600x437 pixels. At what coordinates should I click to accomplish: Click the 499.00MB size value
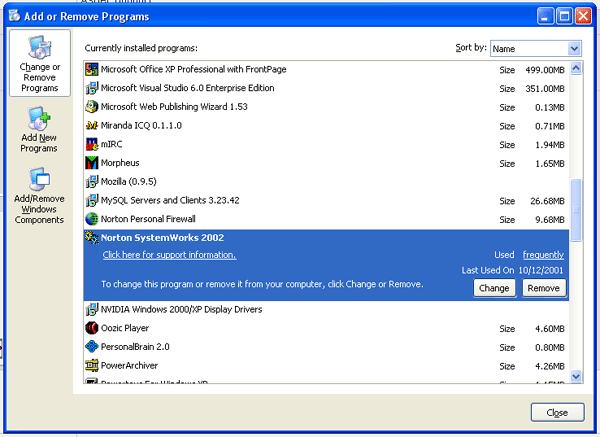545,70
